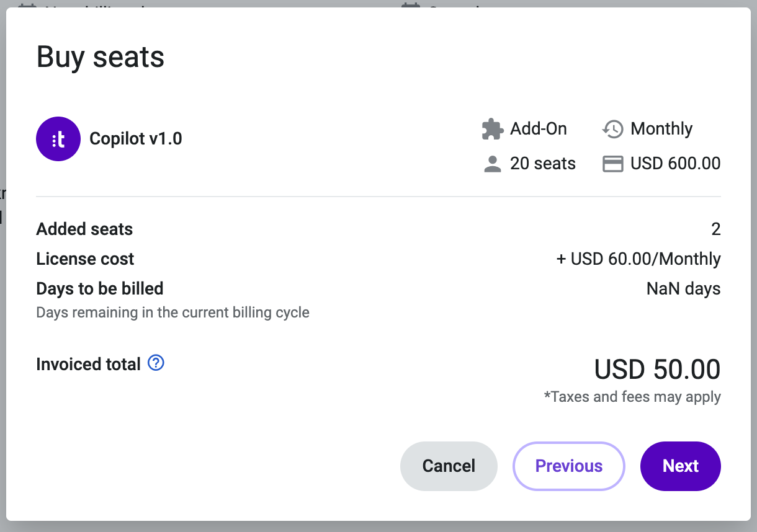
Task: Click the license cost USD 60.00/Monthly text
Action: 638,259
